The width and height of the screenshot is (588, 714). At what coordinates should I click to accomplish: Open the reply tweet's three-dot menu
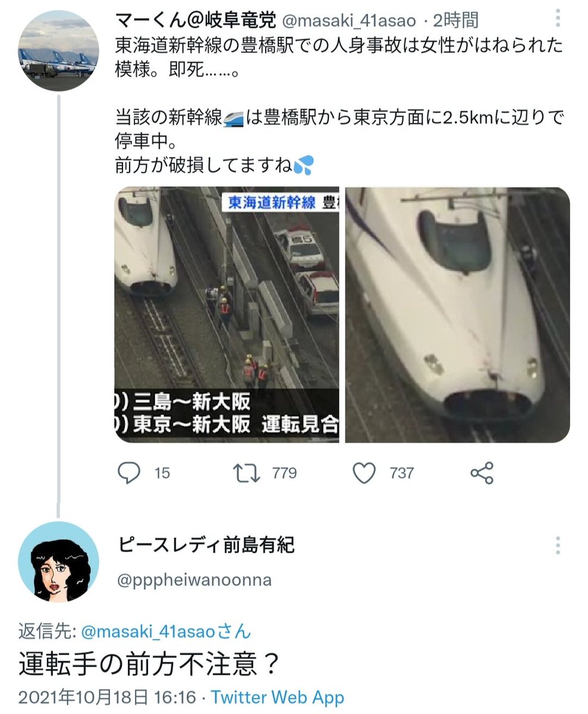tap(558, 546)
